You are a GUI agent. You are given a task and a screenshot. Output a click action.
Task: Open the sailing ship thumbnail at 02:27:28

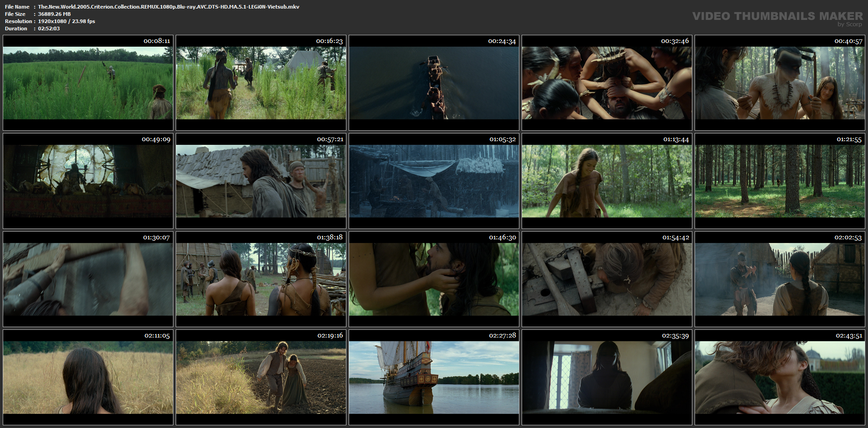pos(434,377)
